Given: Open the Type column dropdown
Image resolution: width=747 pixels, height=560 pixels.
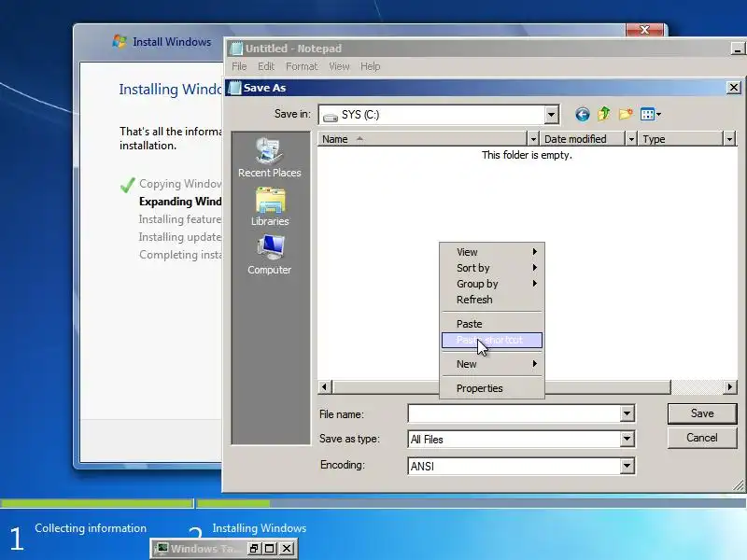Looking at the screenshot, I should 729,139.
